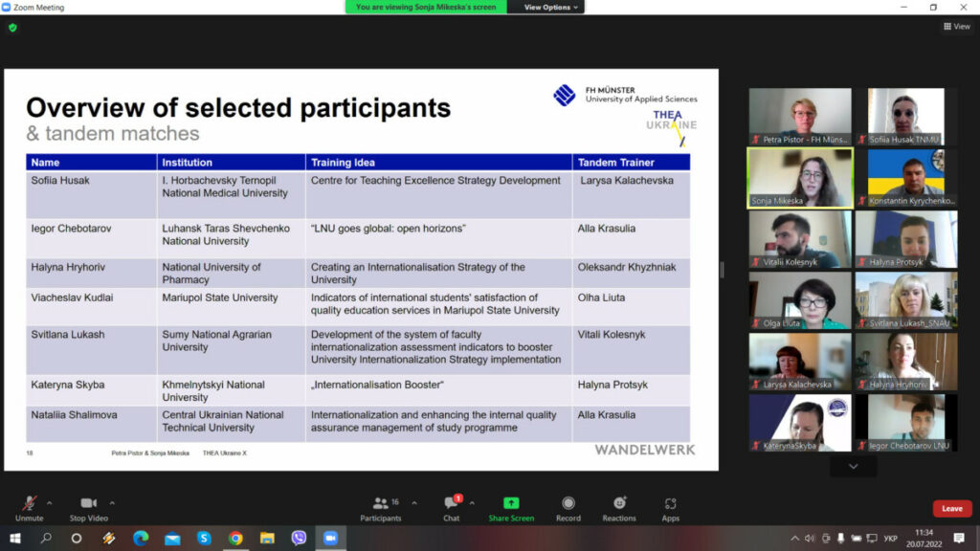Open the Participants panel
The image size is (980, 551).
coord(381,505)
